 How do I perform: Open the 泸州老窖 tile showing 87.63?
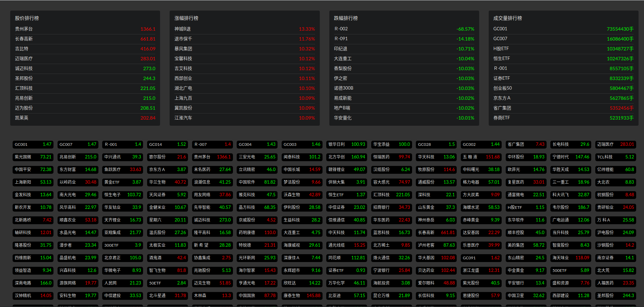point(436,245)
